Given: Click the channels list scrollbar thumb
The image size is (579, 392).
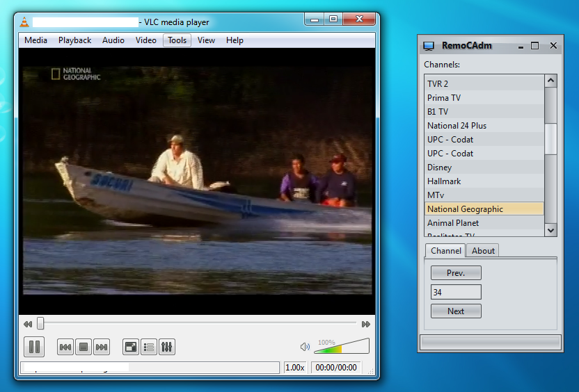Looking at the screenshot, I should [x=550, y=139].
